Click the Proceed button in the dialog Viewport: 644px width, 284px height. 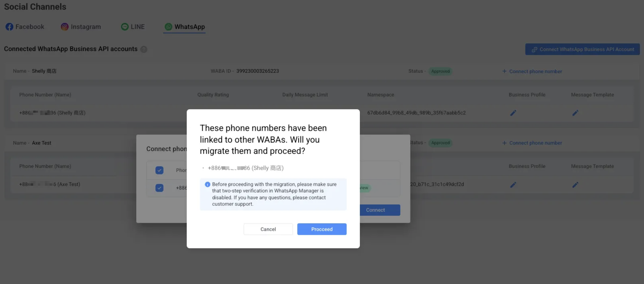click(x=321, y=229)
